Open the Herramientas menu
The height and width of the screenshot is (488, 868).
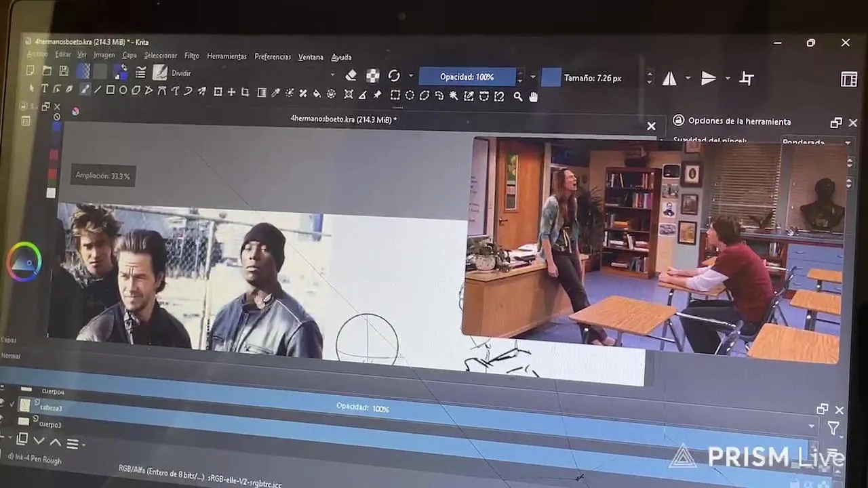[226, 56]
